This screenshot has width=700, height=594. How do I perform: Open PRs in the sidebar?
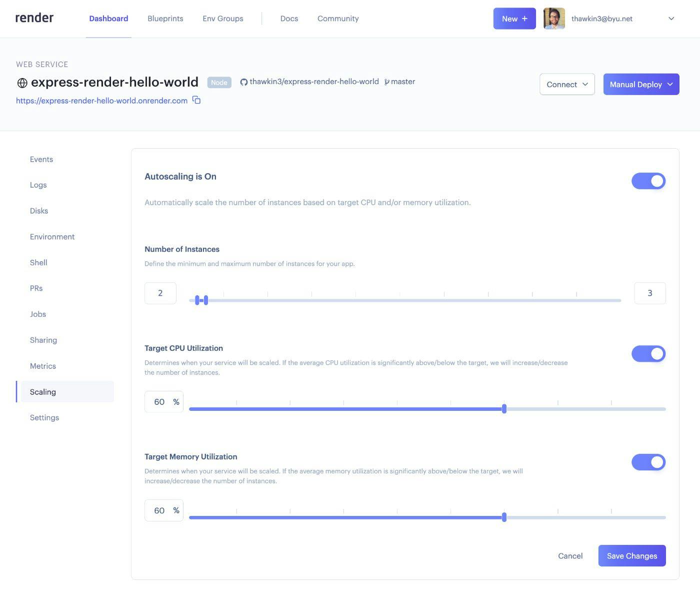pyautogui.click(x=36, y=288)
